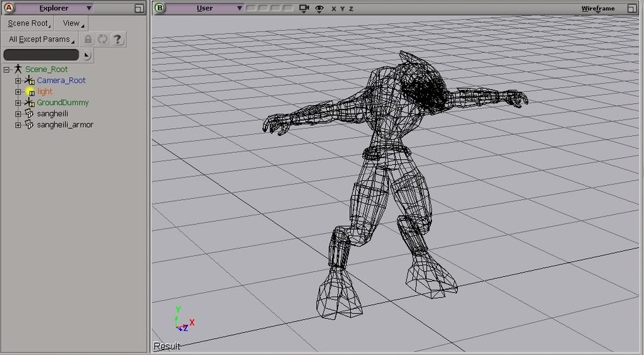Expand the sangheili node
Image resolution: width=644 pixels, height=355 pixels.
(18, 114)
